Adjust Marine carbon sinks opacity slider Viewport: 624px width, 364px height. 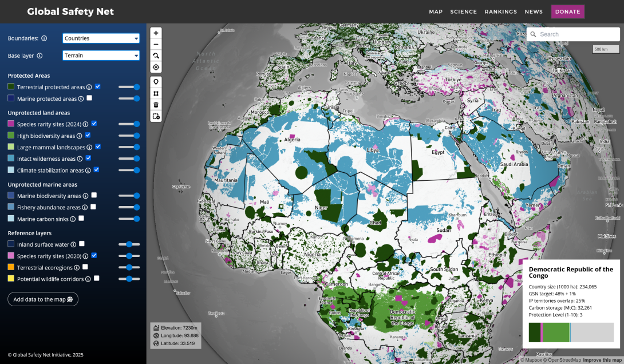(129, 219)
